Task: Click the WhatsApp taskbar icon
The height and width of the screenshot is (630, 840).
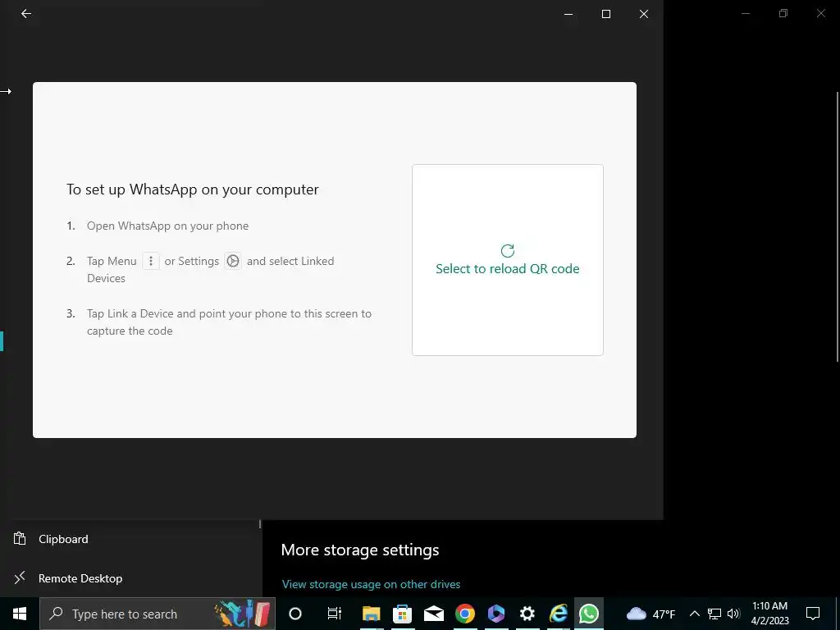Action: point(589,614)
